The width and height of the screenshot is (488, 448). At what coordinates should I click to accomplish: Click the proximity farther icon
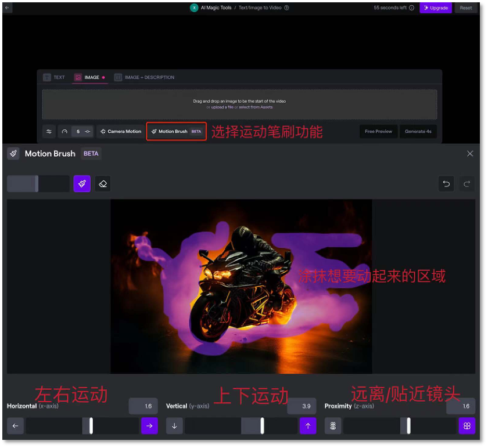point(333,426)
